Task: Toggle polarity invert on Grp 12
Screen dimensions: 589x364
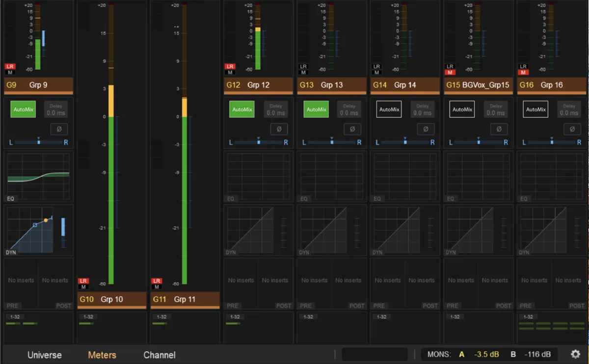Action: tap(279, 129)
